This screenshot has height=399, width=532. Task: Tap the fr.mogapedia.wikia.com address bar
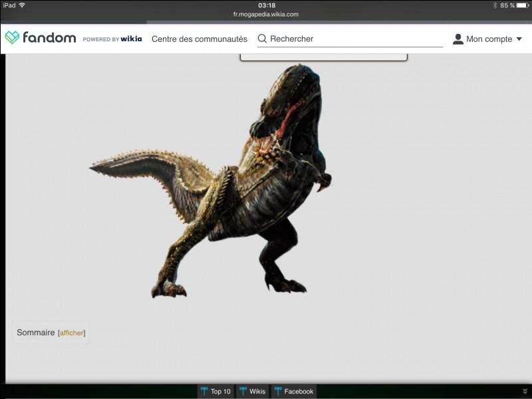click(x=266, y=15)
